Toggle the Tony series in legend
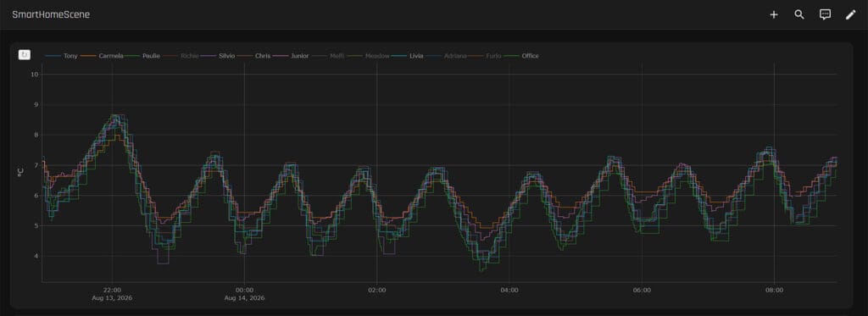The image size is (868, 316). 70,56
